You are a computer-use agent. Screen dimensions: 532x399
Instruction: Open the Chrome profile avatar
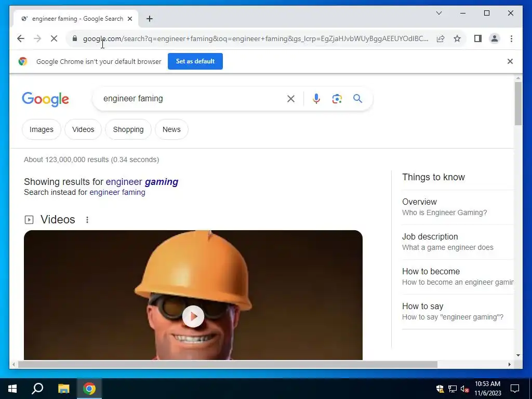click(x=495, y=38)
